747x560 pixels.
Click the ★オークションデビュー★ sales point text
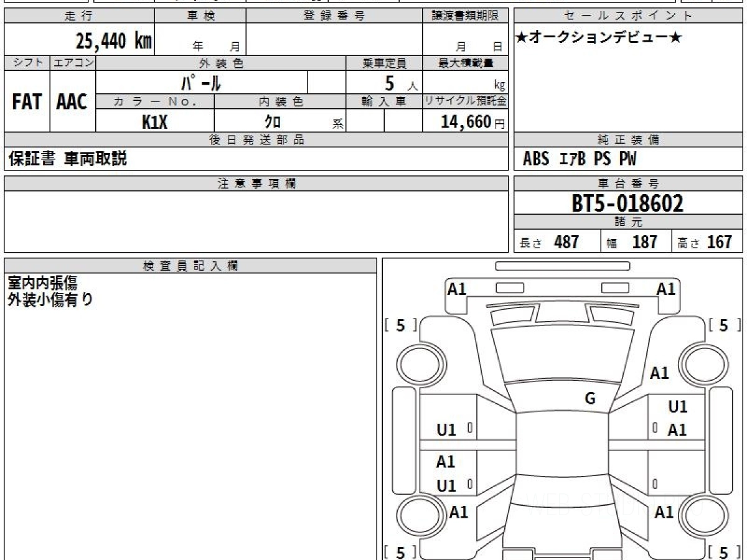point(599,38)
